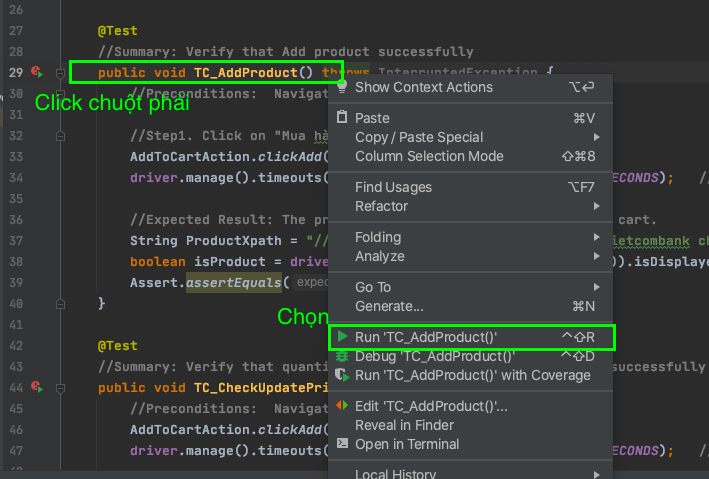This screenshot has height=479, width=709.
Task: Click String ProductXpath declaration on line 37
Action: 206,241
